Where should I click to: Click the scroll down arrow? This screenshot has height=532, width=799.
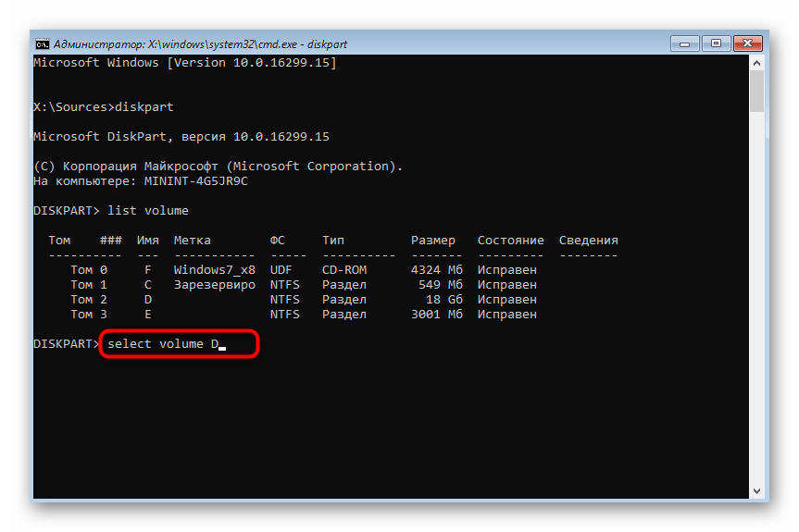click(756, 491)
